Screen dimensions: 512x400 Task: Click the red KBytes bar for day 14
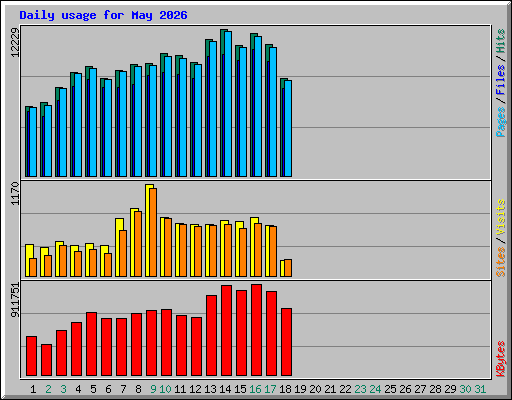click(x=226, y=331)
